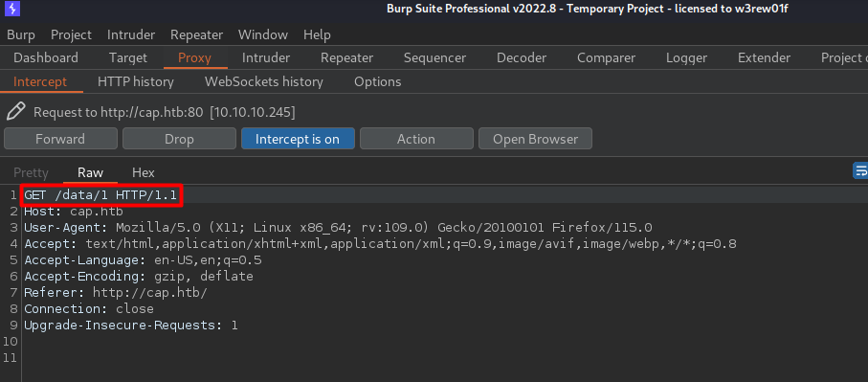Viewport: 868px width, 382px height.
Task: Click the Upgrade-Insecure-Requests header line
Action: coord(131,325)
